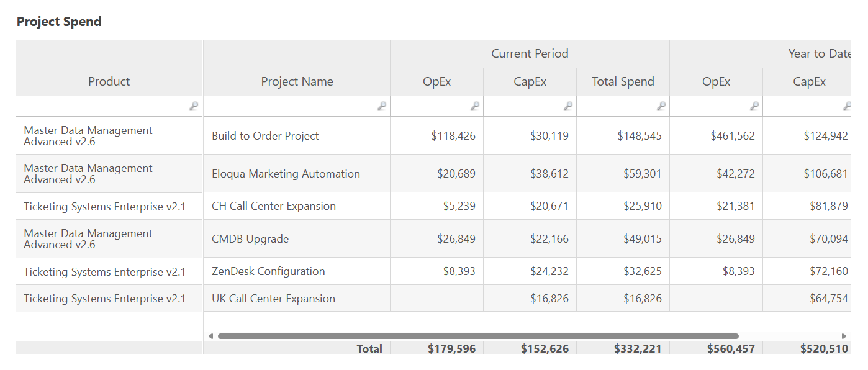868x370 pixels.
Task: Click search icon in Total Spend filter
Action: (661, 106)
